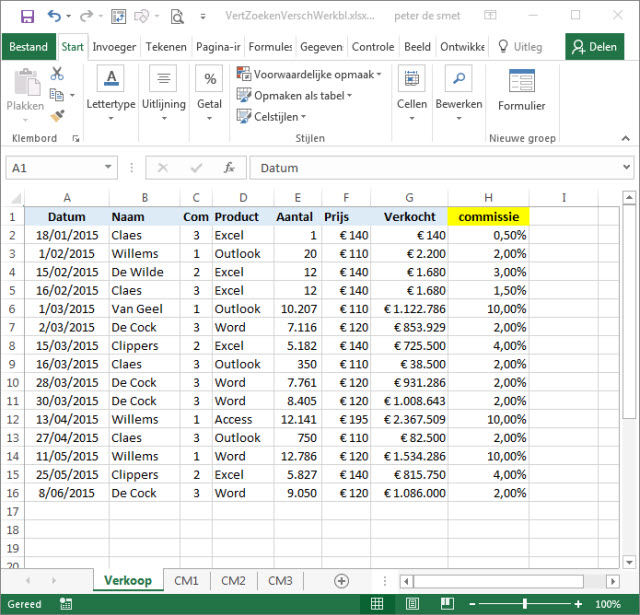Click the Name Box showing A1
640x615 pixels.
coord(54,168)
